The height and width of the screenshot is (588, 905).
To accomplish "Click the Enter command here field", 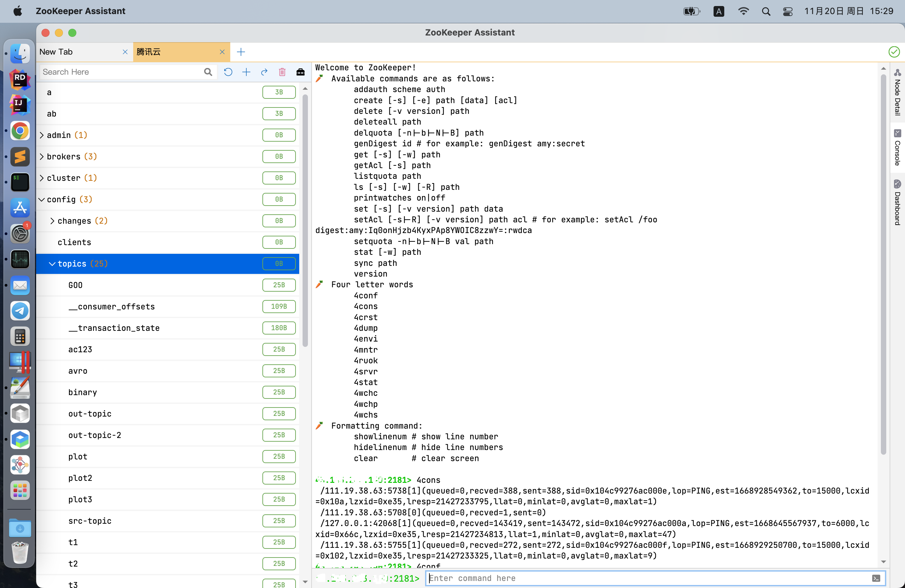I will point(646,578).
